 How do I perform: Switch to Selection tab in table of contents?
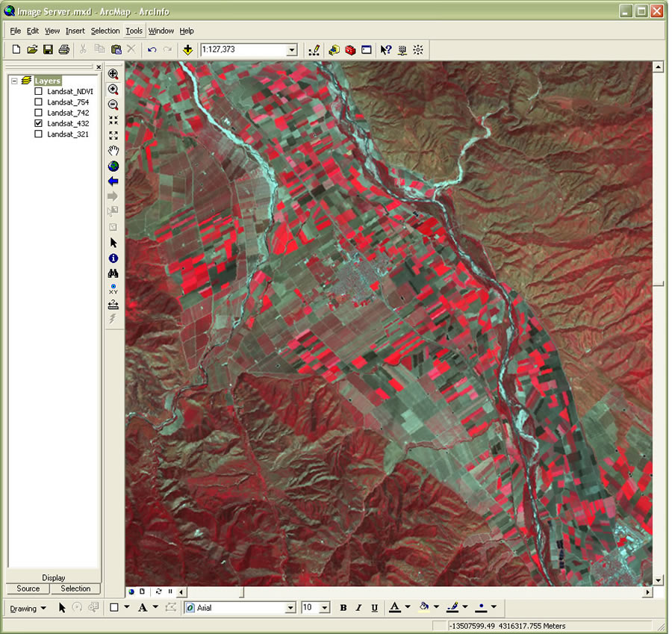click(75, 589)
